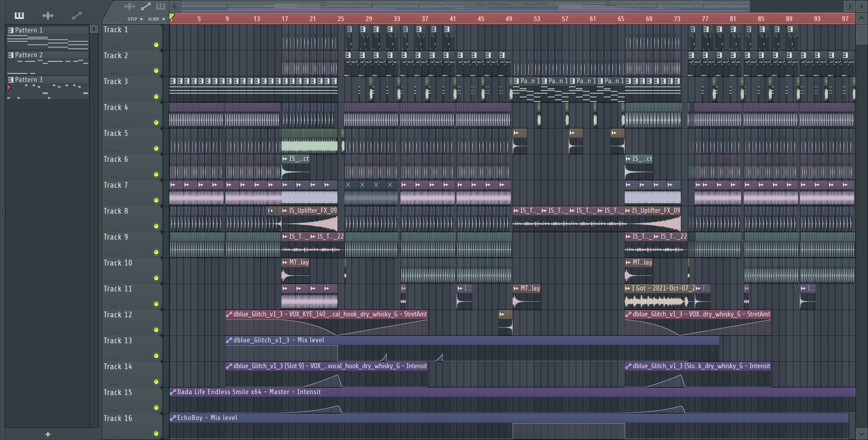Click the Pattern 1 piano-roll icon

pyautogui.click(x=11, y=30)
